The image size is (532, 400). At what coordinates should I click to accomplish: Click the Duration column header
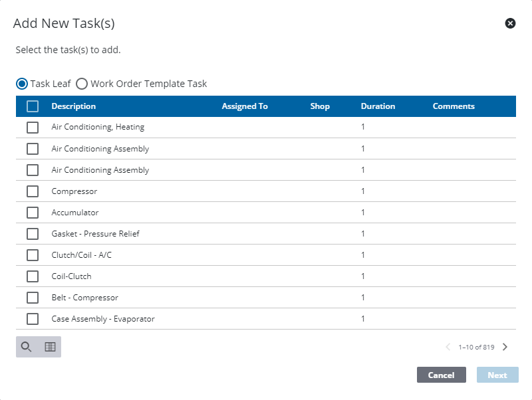coord(378,106)
